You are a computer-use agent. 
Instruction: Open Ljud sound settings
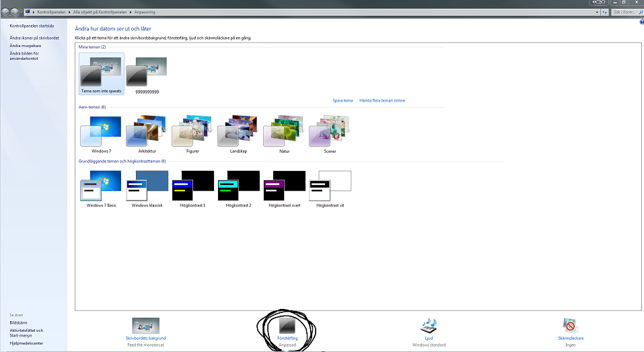click(x=429, y=332)
